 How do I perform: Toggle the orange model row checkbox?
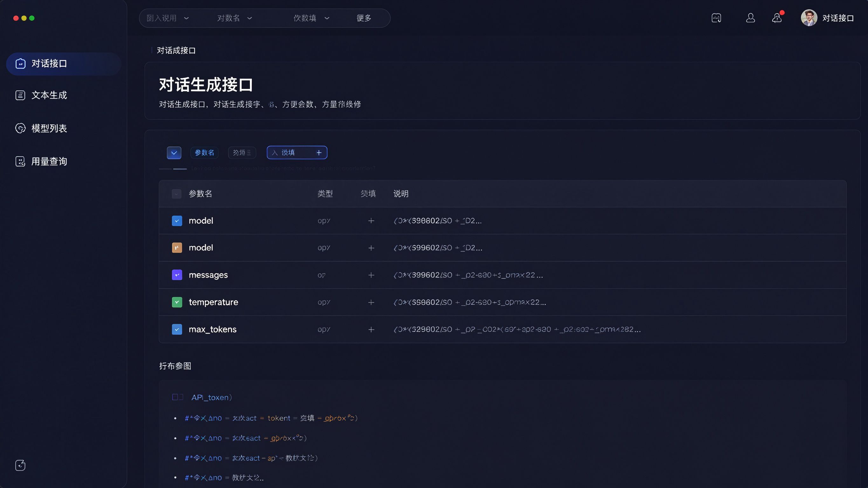coord(177,248)
